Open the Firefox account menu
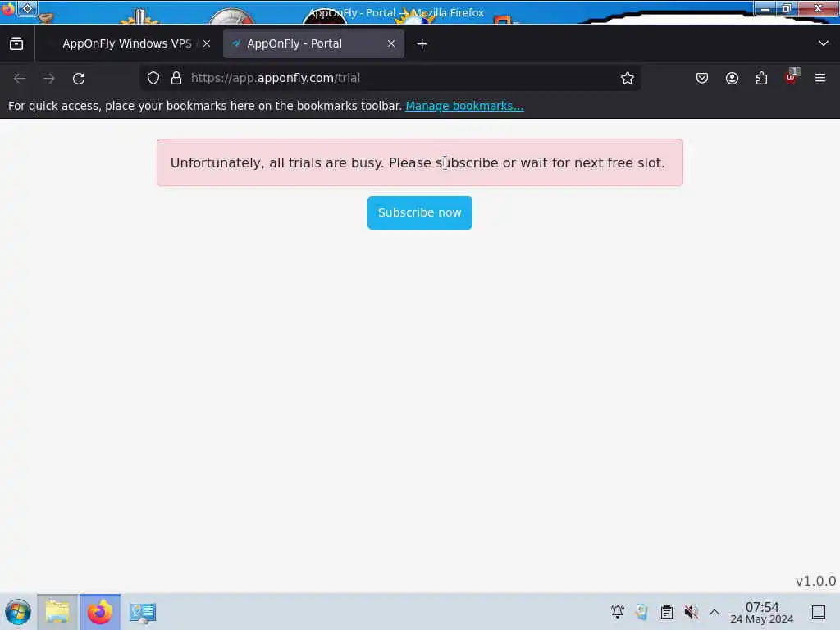The image size is (840, 630). [x=732, y=78]
